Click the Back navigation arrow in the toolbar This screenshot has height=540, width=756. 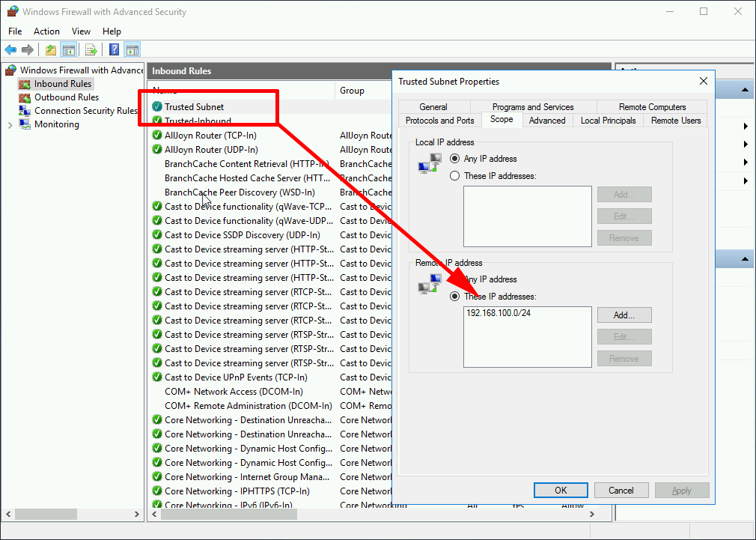[10, 49]
